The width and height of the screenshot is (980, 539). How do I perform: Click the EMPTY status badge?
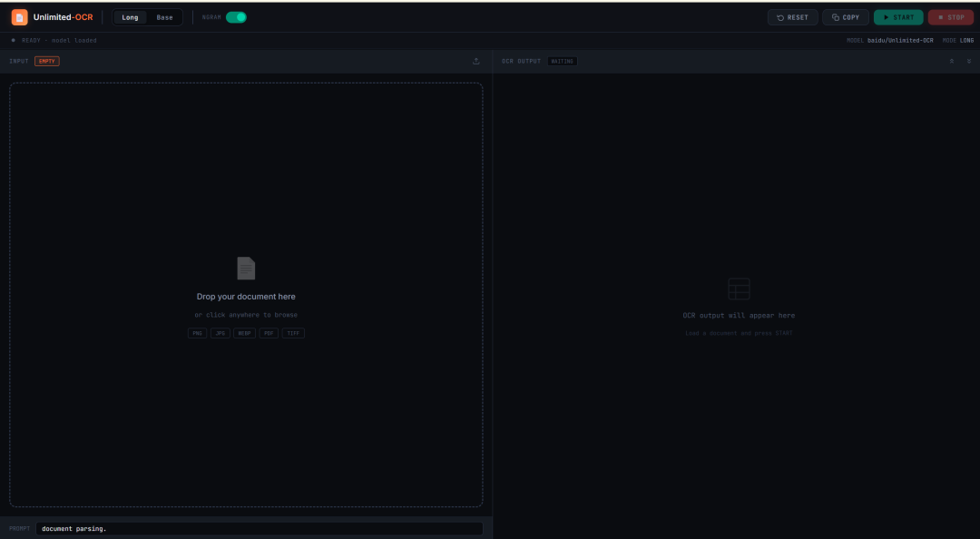point(47,62)
